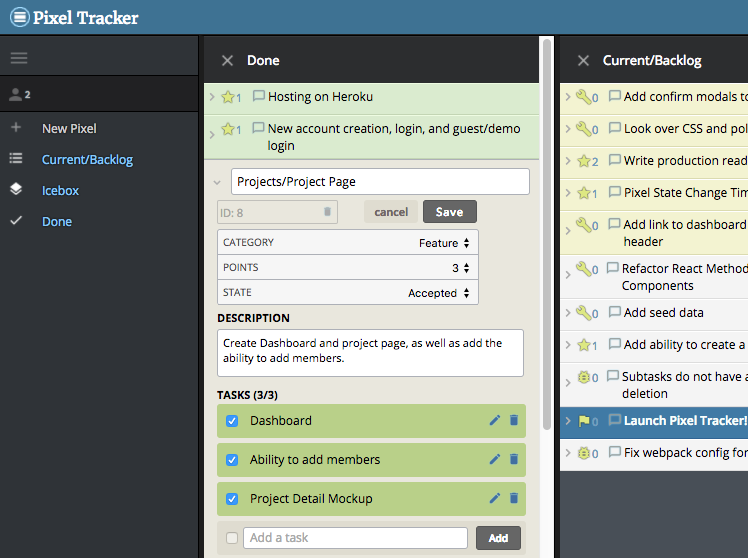Open Icebox from sidebar
The height and width of the screenshot is (558, 748).
pyautogui.click(x=60, y=191)
